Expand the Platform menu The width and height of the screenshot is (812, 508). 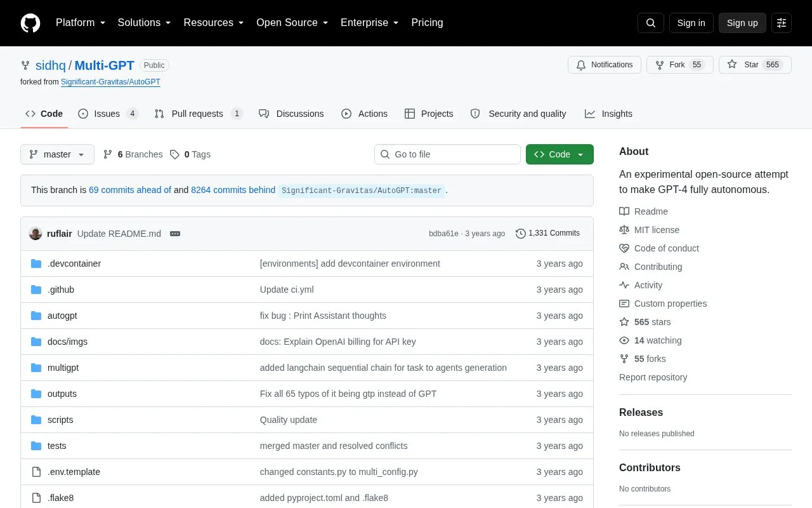pos(81,23)
